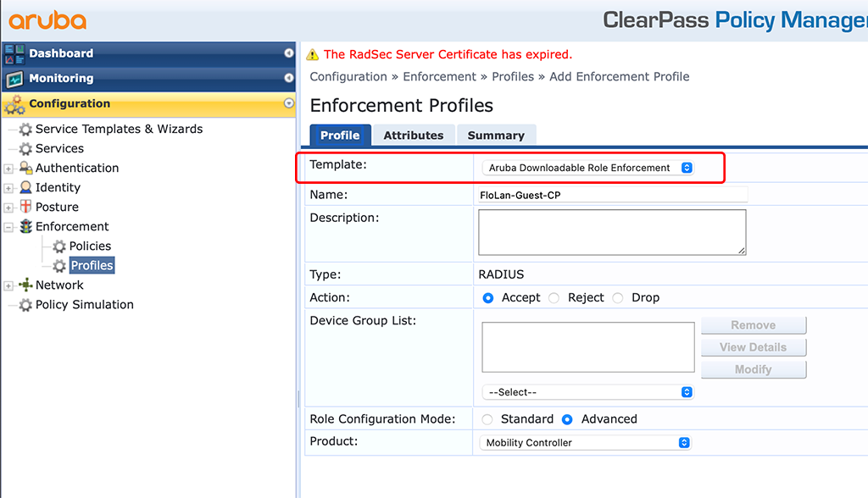Viewport: 868px width, 498px height.
Task: Switch Role Configuration Mode to Standard
Action: (487, 418)
